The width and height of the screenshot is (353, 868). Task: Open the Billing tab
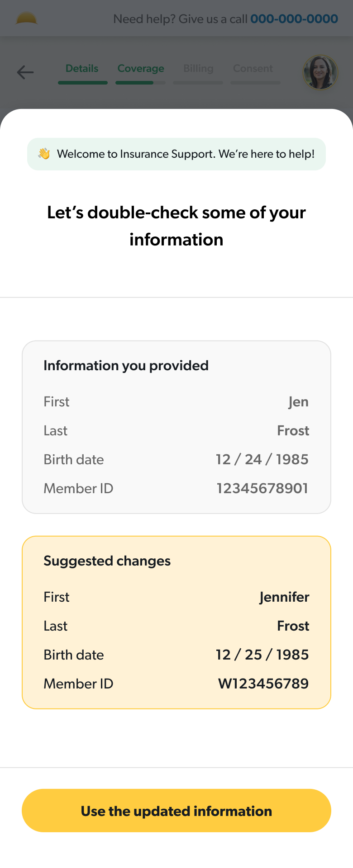point(198,68)
